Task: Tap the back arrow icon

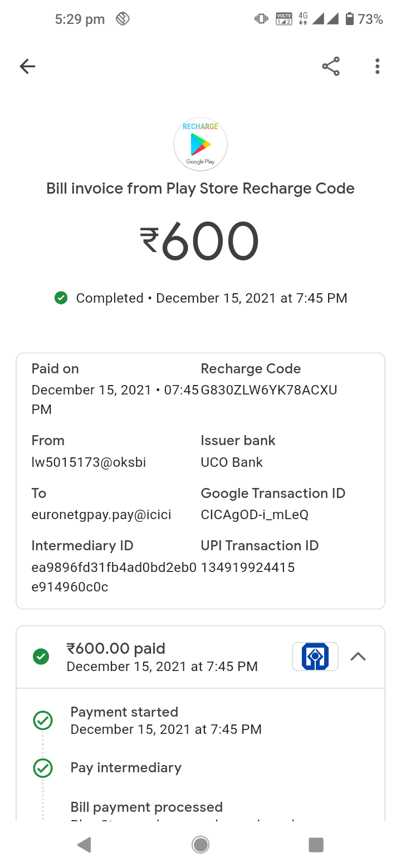Action: coord(27,67)
